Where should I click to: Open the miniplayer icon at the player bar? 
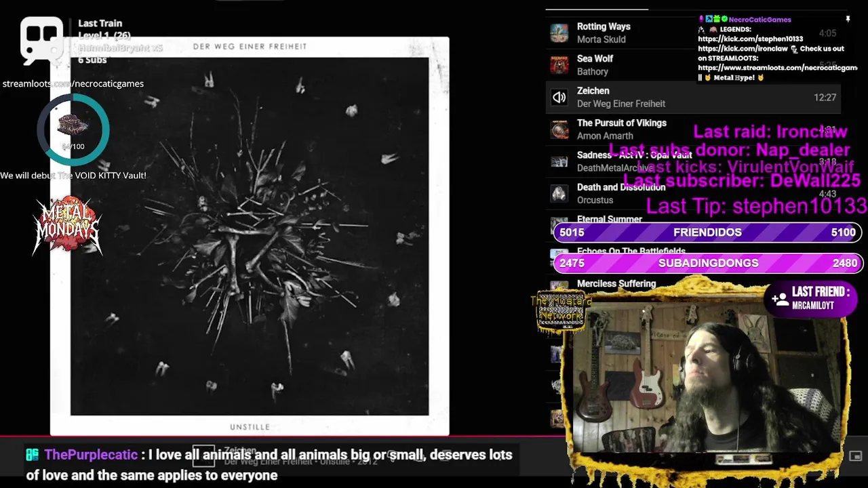855,456
